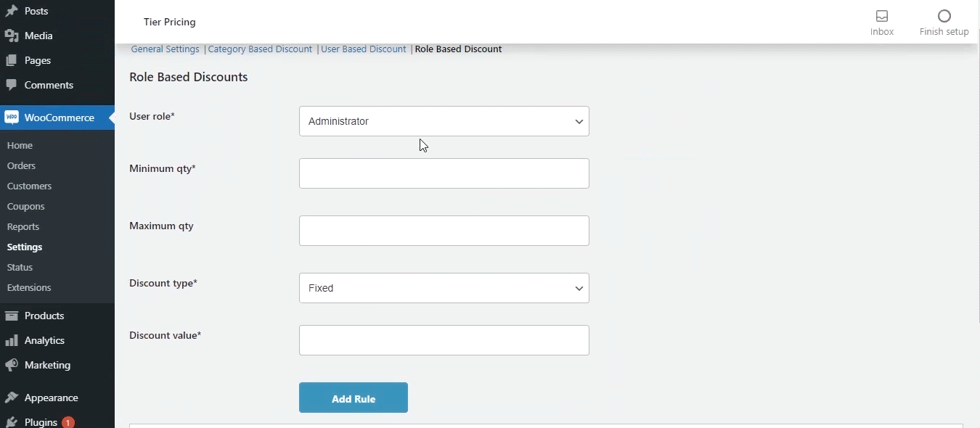Focus the Discount value input field

tap(444, 340)
